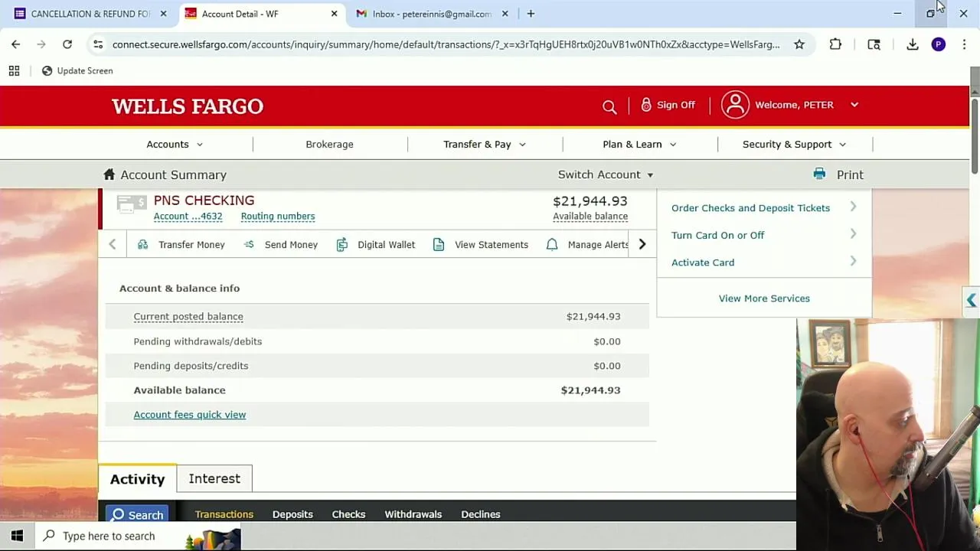Select the Checks filter tab
980x551 pixels.
(x=348, y=514)
